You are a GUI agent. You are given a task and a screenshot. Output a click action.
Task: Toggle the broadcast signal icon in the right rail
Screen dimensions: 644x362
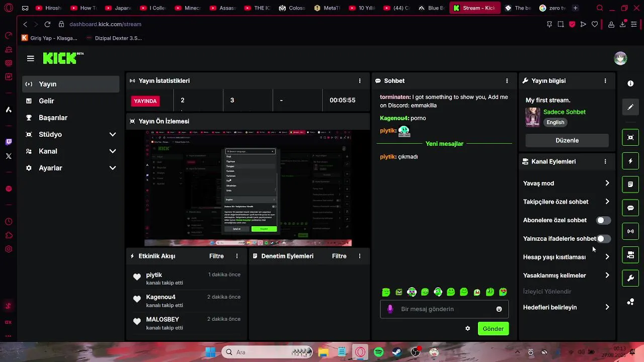(x=630, y=231)
